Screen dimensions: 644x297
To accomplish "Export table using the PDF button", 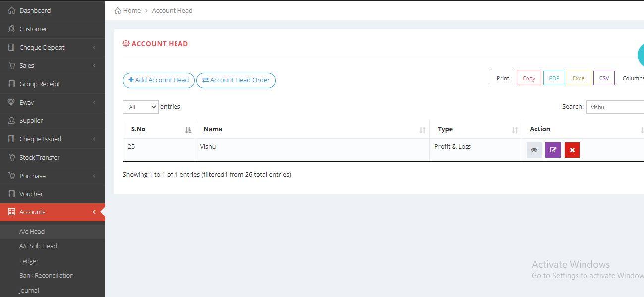I will [x=554, y=78].
